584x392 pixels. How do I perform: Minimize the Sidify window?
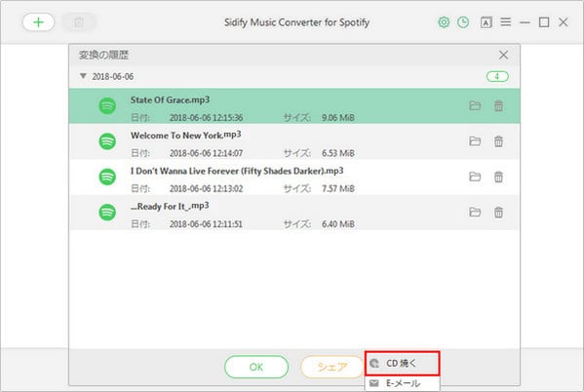525,22
